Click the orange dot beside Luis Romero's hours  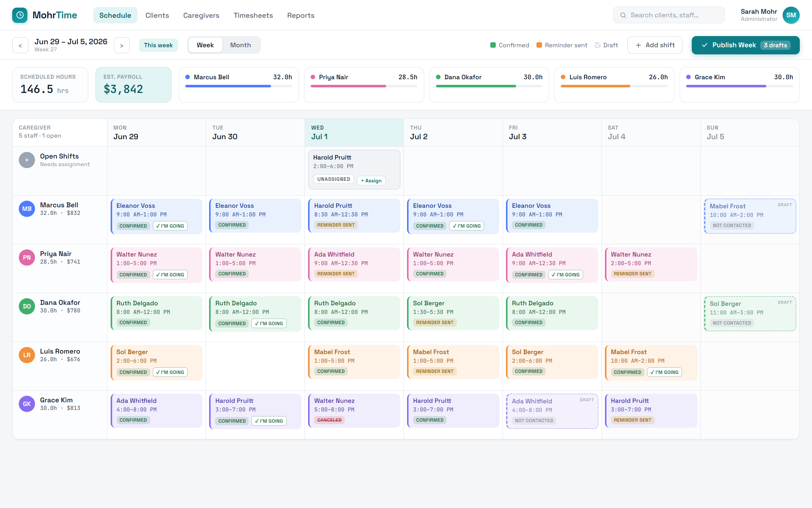coord(563,77)
